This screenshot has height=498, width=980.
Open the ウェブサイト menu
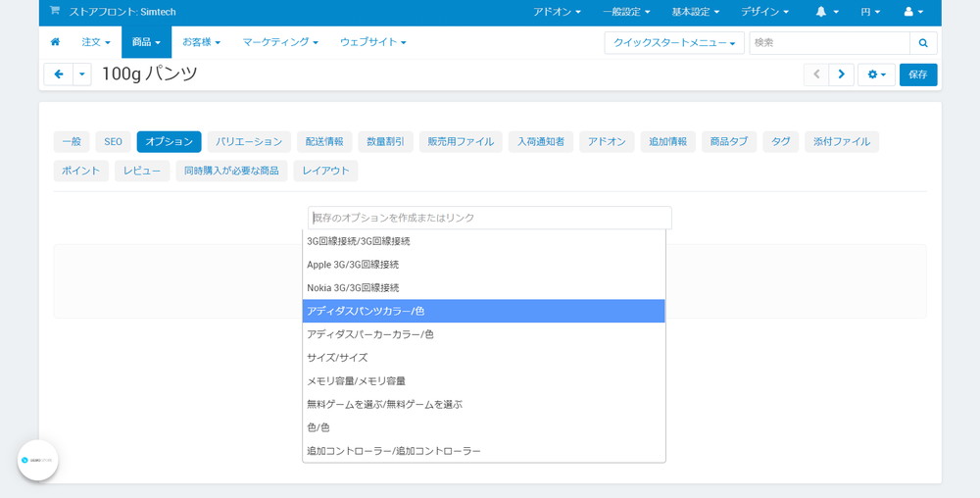373,42
